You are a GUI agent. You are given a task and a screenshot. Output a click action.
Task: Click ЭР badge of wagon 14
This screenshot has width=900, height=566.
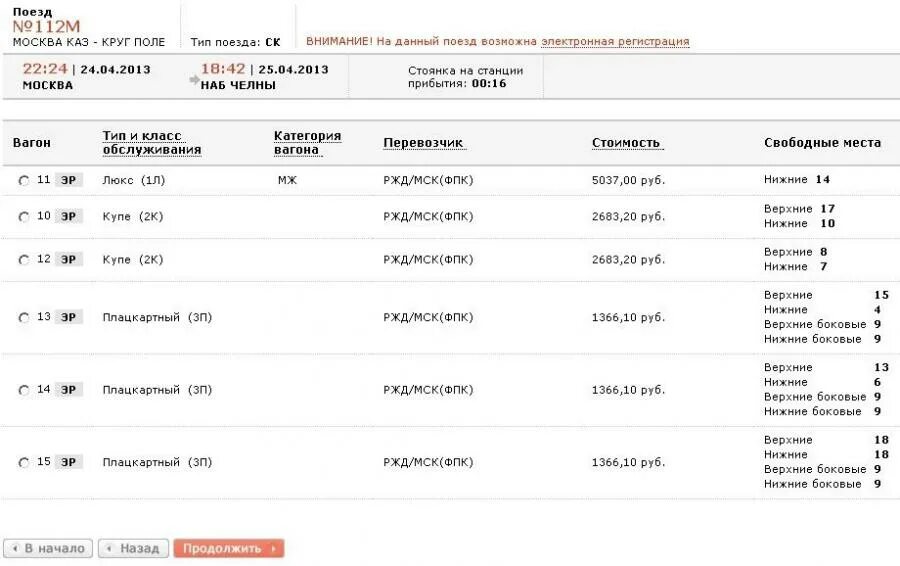(x=68, y=390)
